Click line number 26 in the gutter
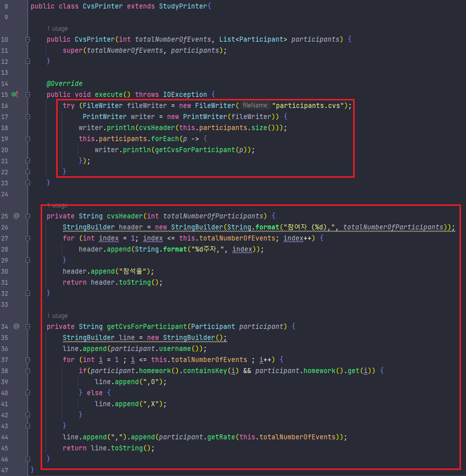 5,227
